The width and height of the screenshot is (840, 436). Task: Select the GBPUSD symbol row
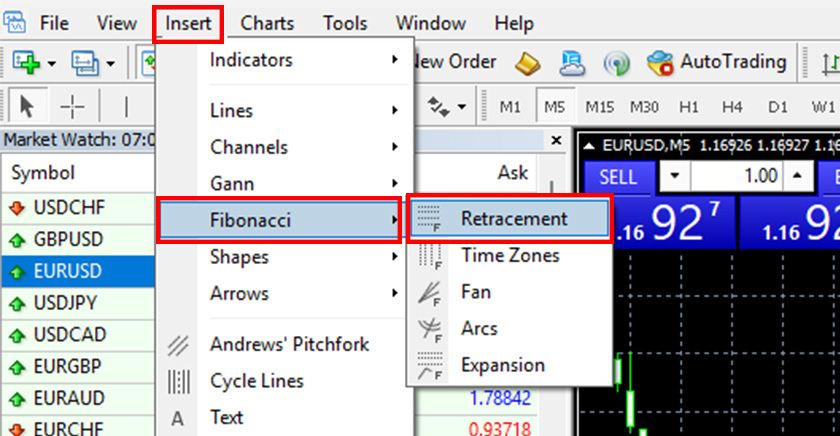[67, 240]
